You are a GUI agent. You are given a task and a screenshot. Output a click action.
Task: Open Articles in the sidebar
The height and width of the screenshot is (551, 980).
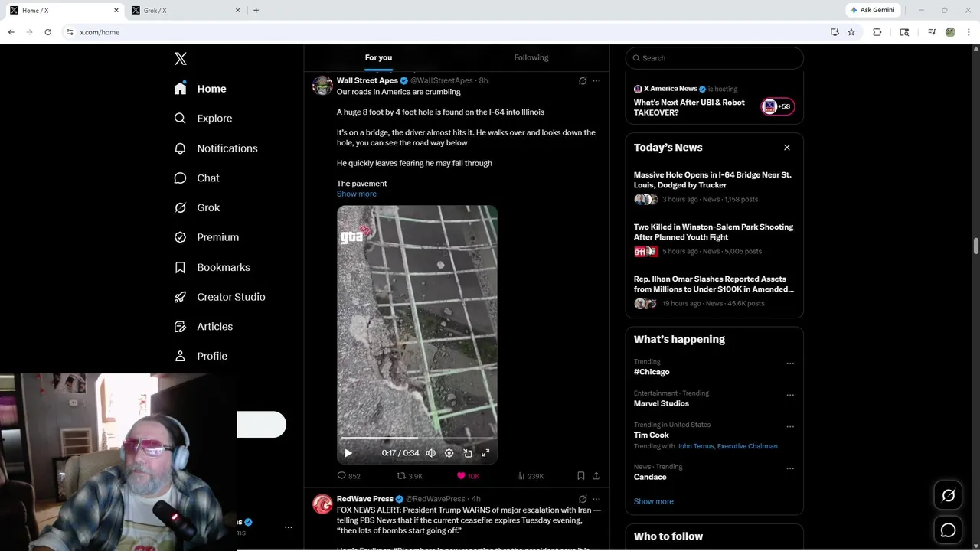tap(204, 326)
